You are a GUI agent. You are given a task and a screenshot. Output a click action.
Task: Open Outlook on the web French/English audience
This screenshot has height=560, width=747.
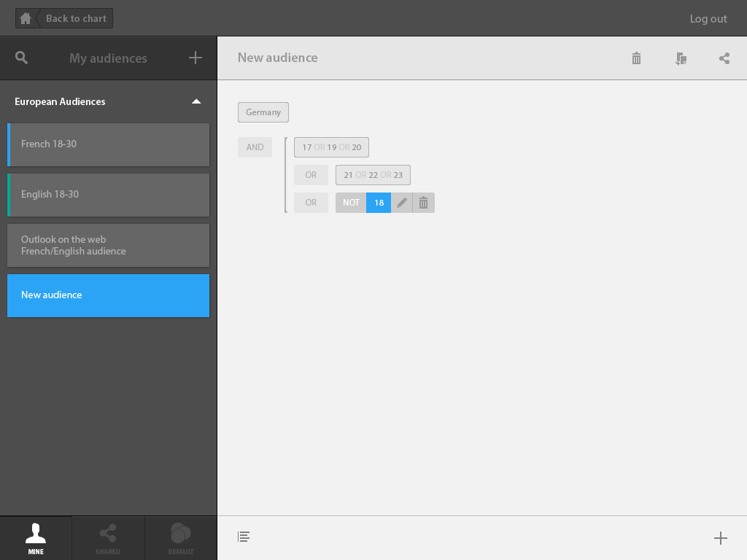(108, 245)
